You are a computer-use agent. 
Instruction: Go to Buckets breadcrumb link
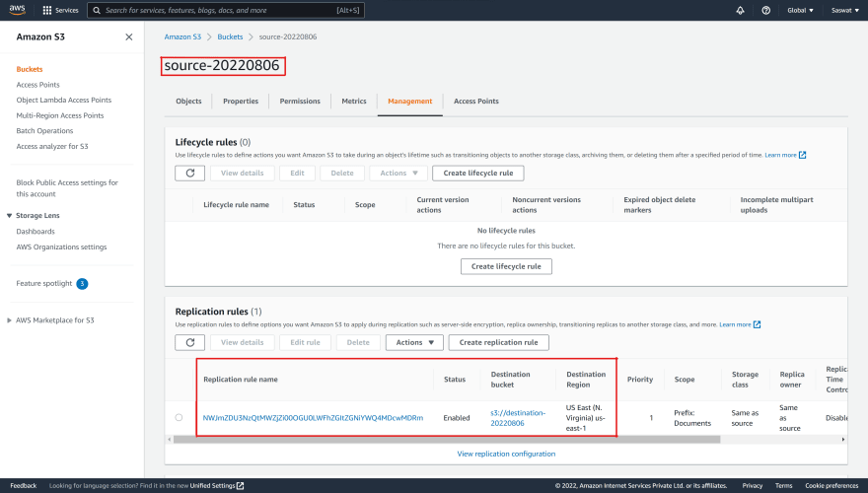coord(230,37)
